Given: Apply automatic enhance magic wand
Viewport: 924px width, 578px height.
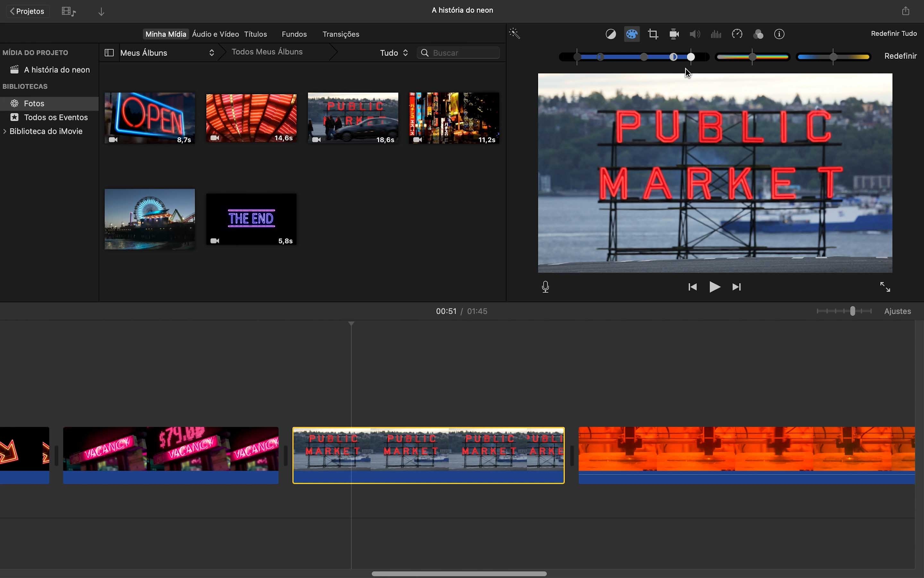Looking at the screenshot, I should 515,34.
